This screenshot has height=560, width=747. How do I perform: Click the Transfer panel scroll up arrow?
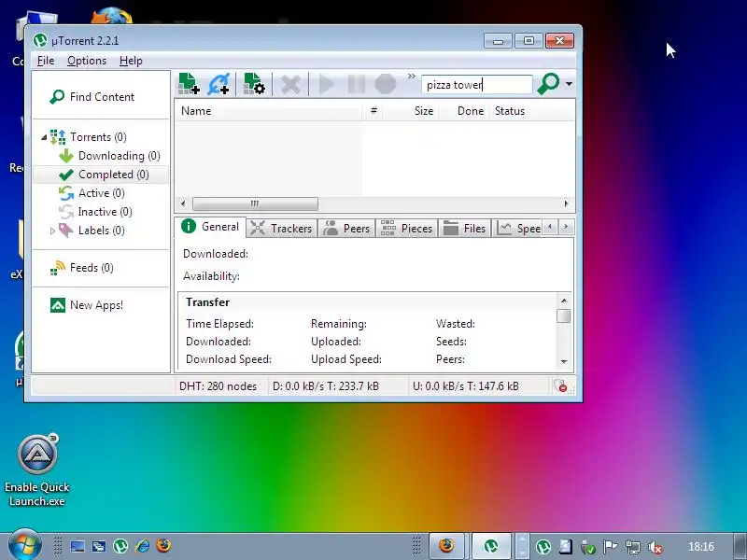pos(564,301)
